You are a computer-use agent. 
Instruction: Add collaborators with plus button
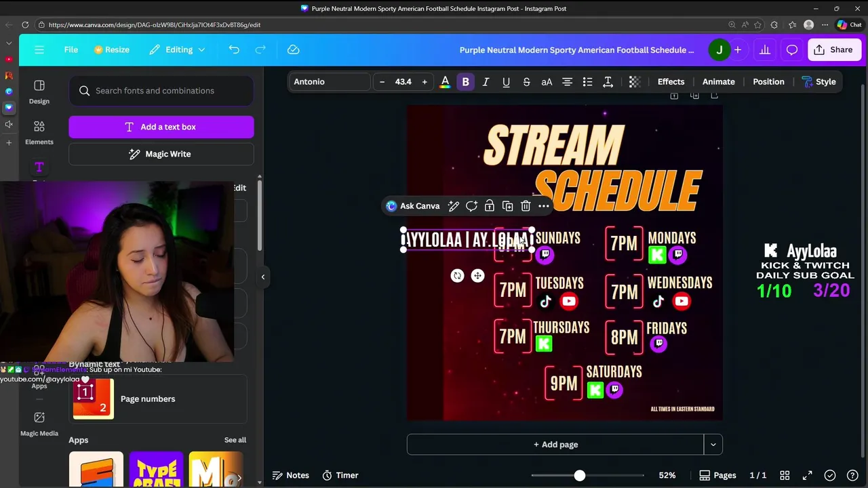tap(738, 49)
